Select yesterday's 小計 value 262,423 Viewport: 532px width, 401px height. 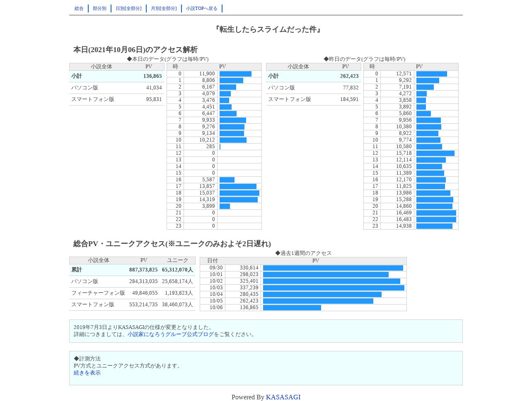(x=349, y=76)
